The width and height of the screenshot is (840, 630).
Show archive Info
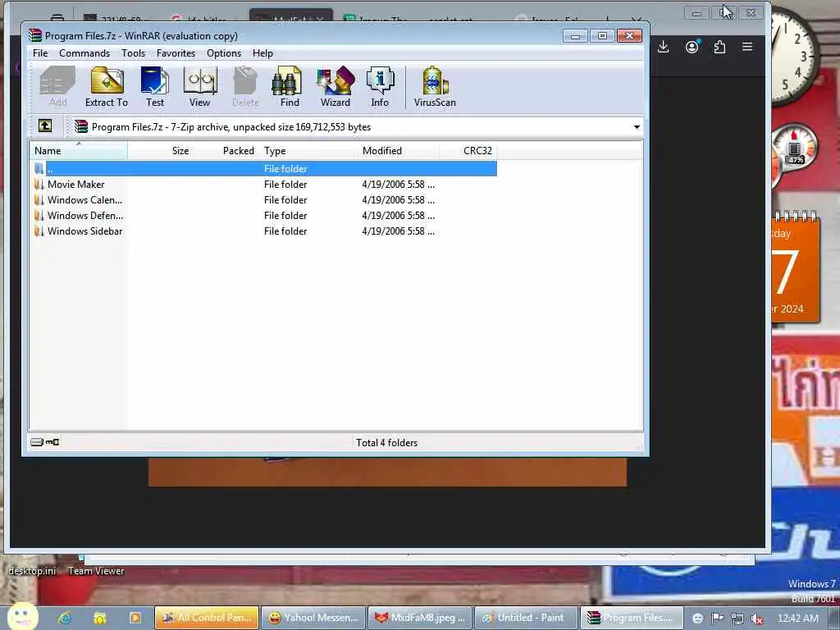click(x=380, y=87)
